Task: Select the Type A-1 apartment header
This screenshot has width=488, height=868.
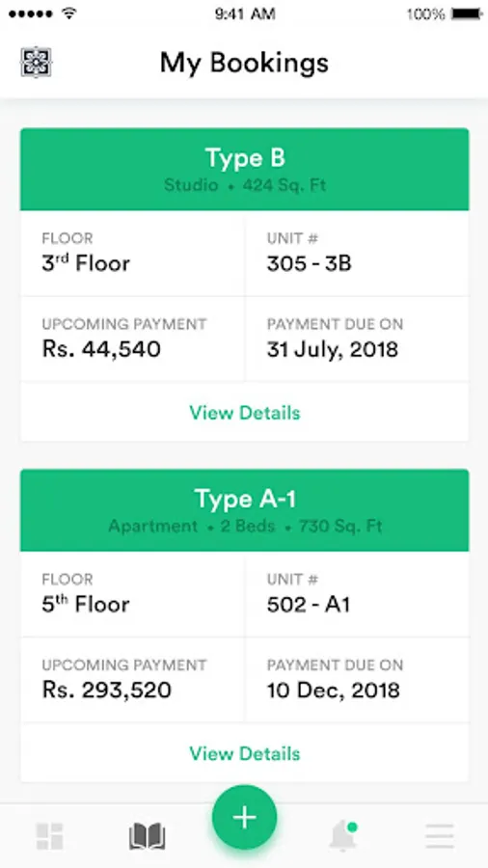Action: click(245, 510)
